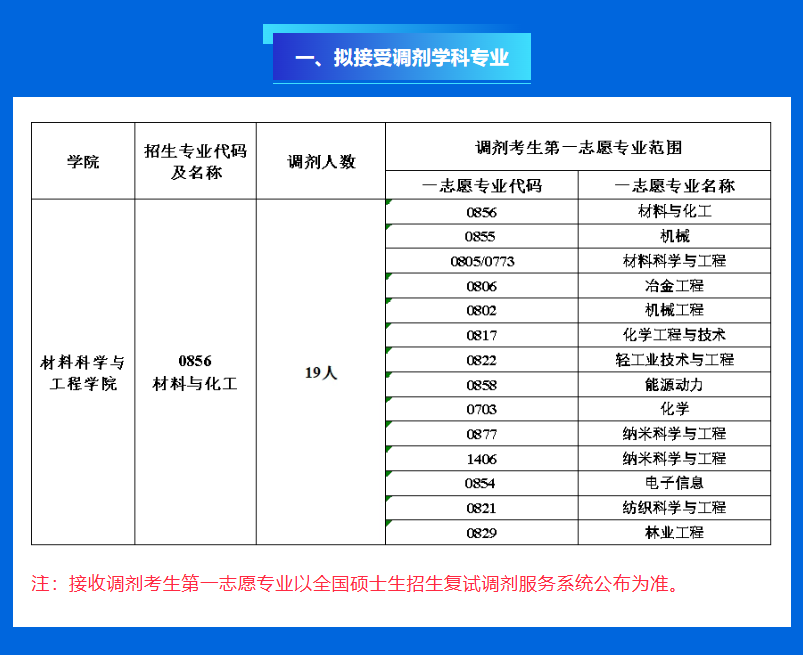The image size is (803, 655).
Task: Select 纳米科学与工程 in the 0877 row
Action: (674, 434)
